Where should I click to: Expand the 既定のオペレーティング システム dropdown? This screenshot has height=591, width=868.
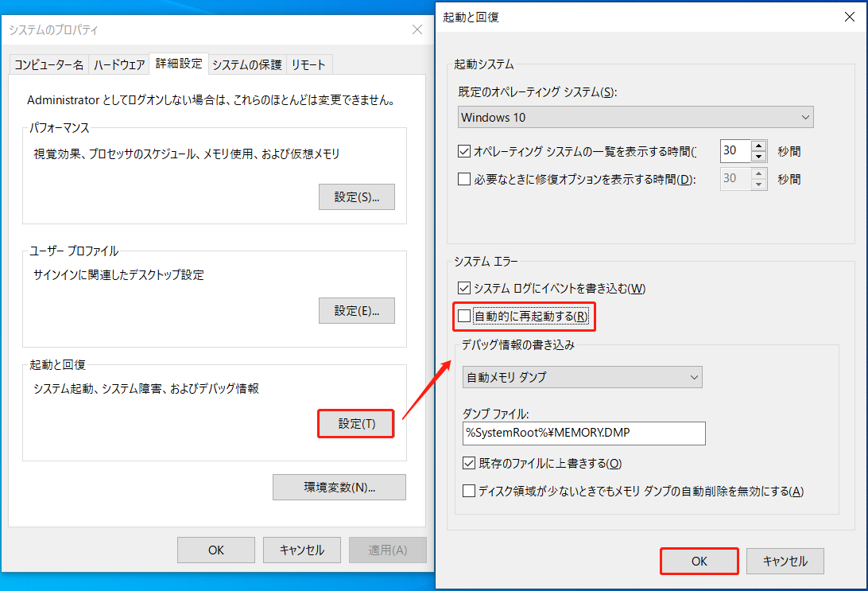(x=636, y=118)
